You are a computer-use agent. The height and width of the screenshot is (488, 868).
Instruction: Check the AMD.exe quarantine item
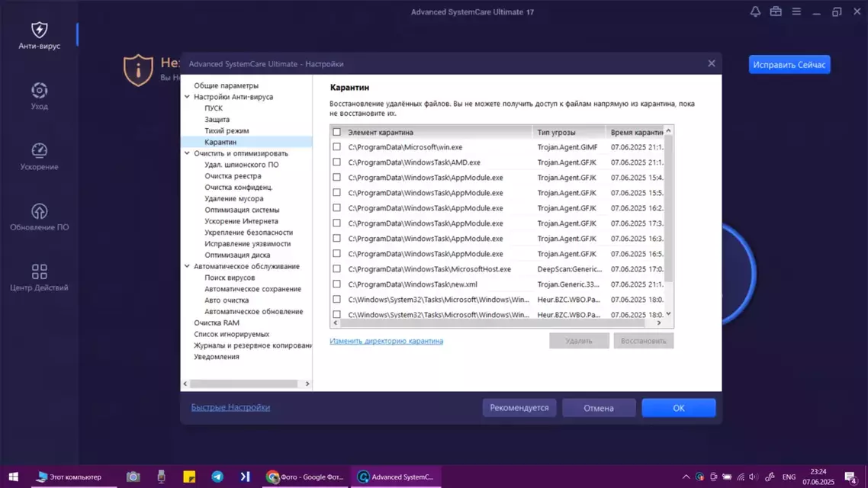click(336, 162)
